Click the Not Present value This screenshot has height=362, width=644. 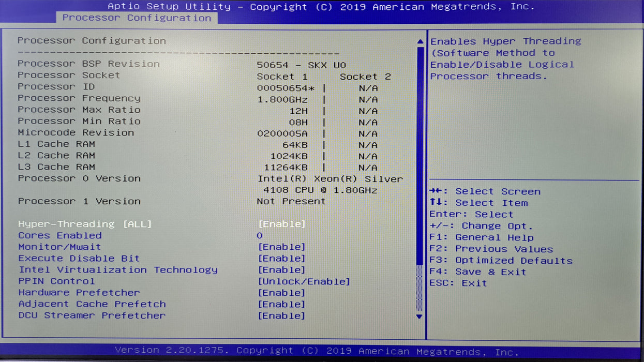coord(291,201)
